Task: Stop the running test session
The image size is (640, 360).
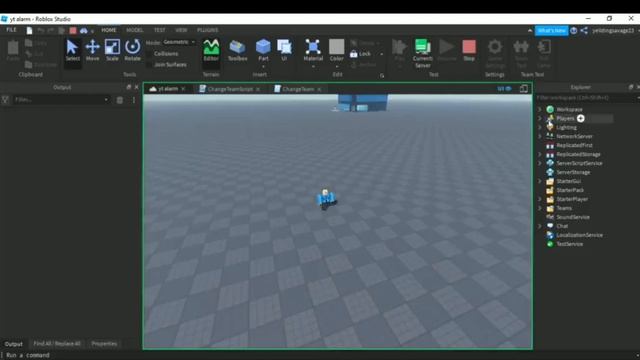Action: coord(469,50)
